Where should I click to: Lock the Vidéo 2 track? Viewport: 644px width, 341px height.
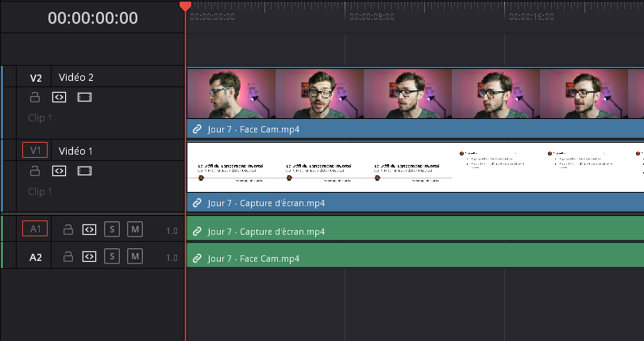point(35,98)
